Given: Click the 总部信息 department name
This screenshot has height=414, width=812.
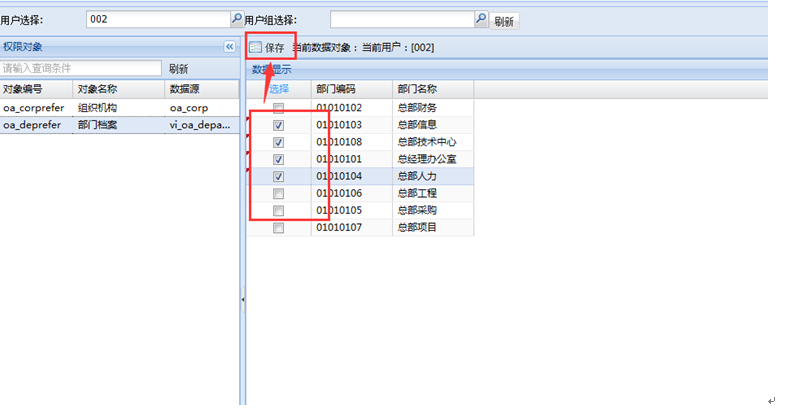Looking at the screenshot, I should tap(417, 125).
